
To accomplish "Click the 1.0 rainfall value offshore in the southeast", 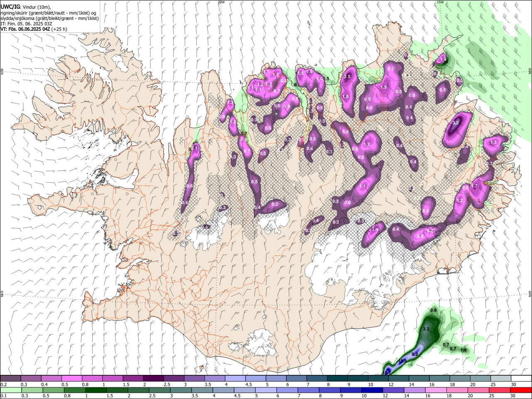I will 463,350.
